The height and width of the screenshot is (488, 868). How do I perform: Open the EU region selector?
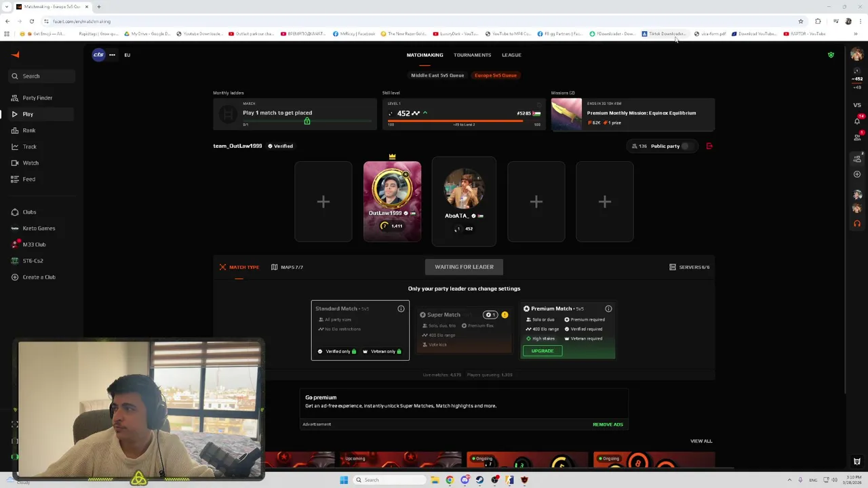[x=127, y=55]
